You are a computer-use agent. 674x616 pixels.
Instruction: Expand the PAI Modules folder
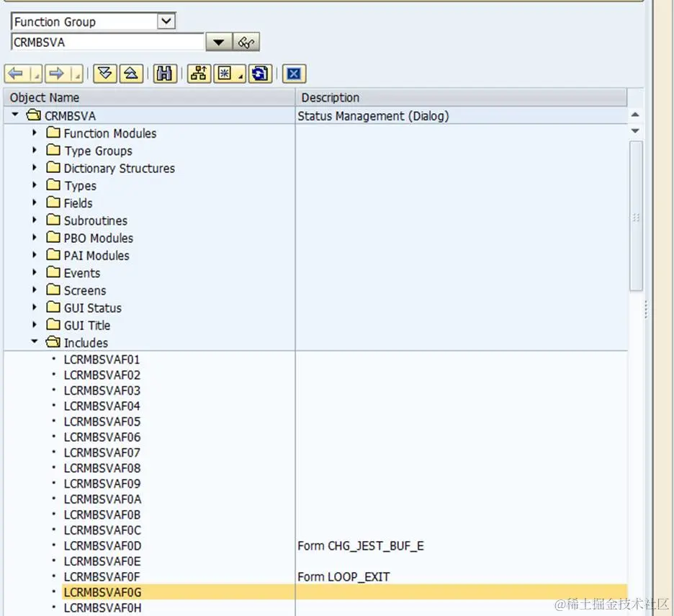coord(35,254)
